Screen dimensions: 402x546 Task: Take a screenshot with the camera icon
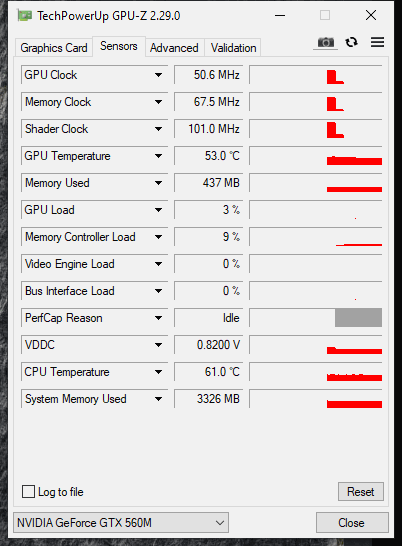point(325,42)
